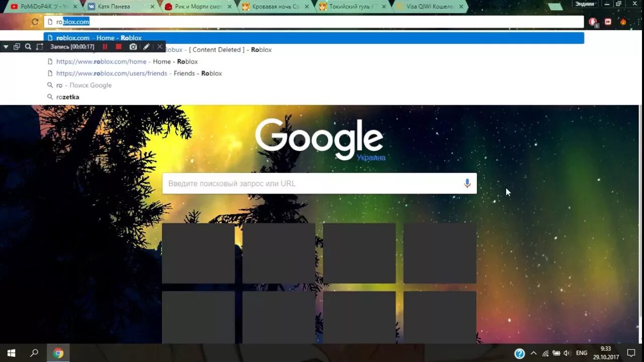The width and height of the screenshot is (644, 362).
Task: Select the 'ro - Поиск Google' suggestion
Action: (x=313, y=85)
